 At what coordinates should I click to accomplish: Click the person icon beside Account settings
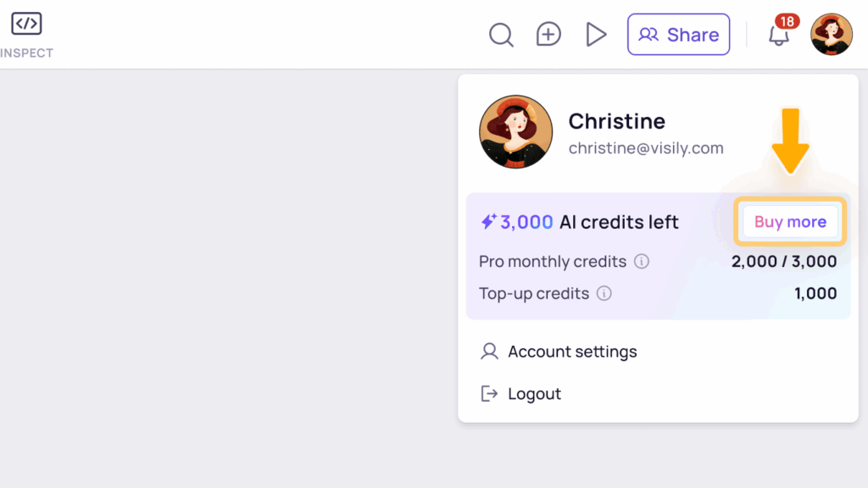[x=489, y=352]
